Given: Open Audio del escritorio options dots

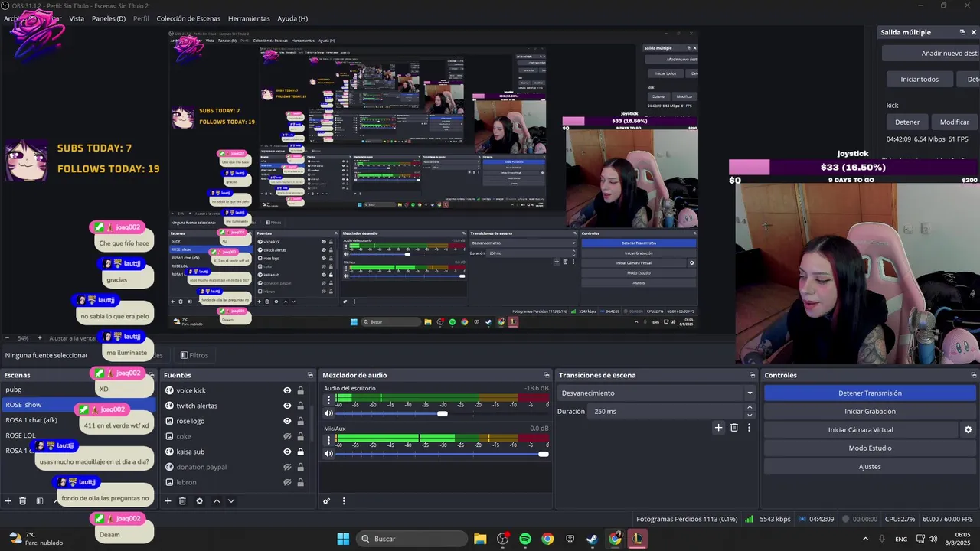Looking at the screenshot, I should point(328,399).
